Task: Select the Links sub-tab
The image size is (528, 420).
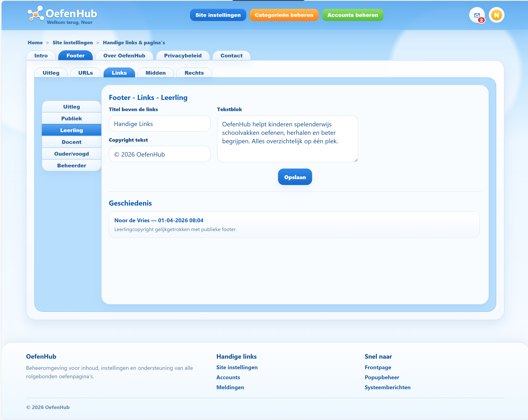Action: point(119,73)
